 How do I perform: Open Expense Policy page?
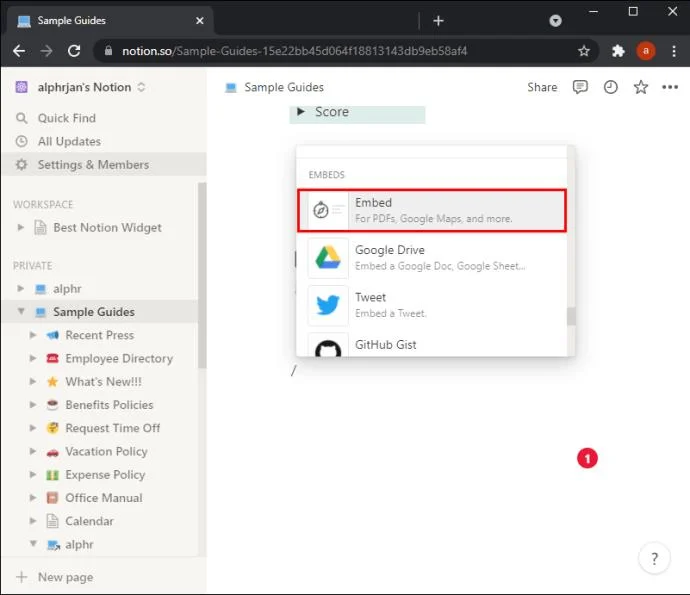[x=105, y=475]
